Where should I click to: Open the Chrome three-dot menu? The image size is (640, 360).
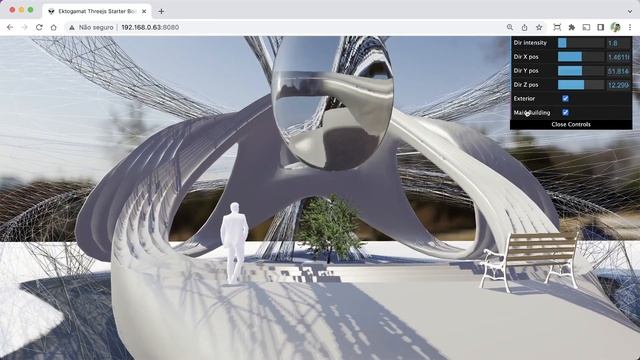coord(630,27)
